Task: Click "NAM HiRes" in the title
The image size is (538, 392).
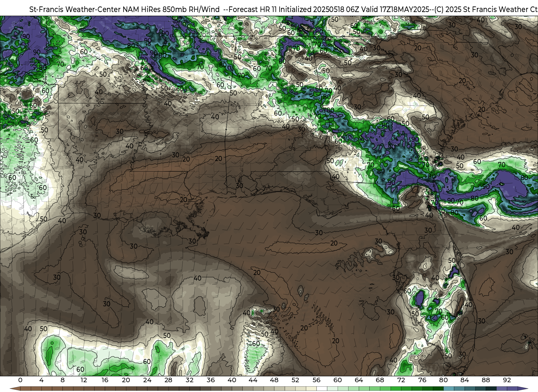Action: tap(142, 10)
